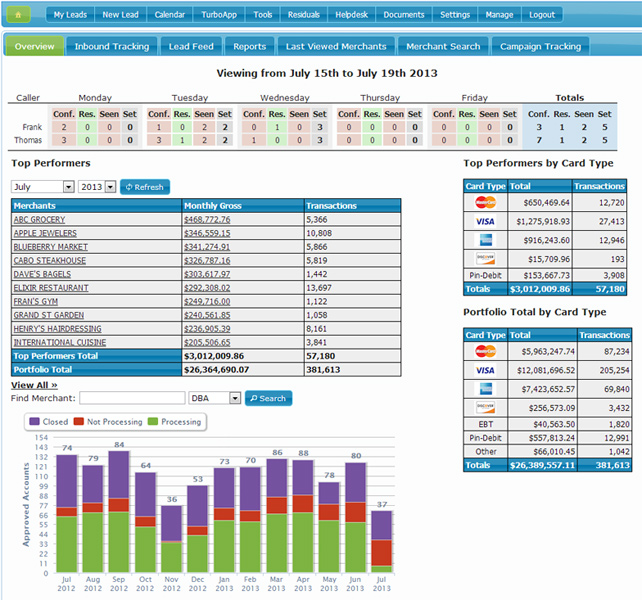Click Visa icon in Top Performers card table
The image size is (642, 600).
486,221
